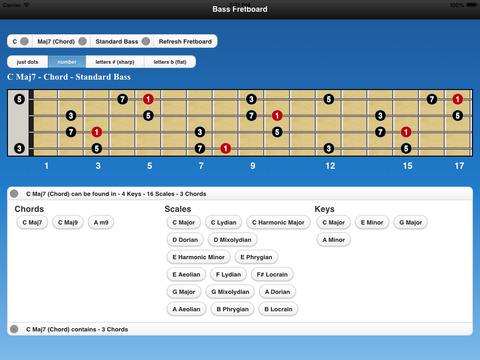Viewport: 480px width, 360px height.
Task: Click the red root note at fret 5 top string
Action: [148, 99]
